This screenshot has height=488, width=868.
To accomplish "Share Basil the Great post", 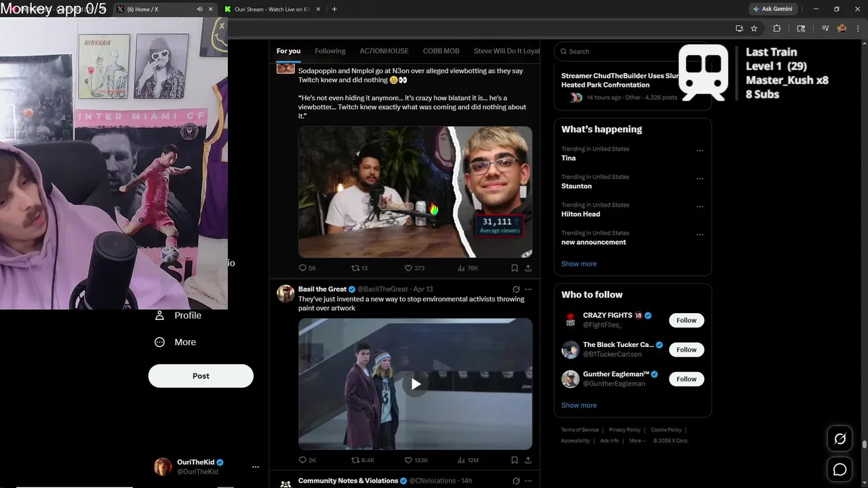I will point(528,460).
